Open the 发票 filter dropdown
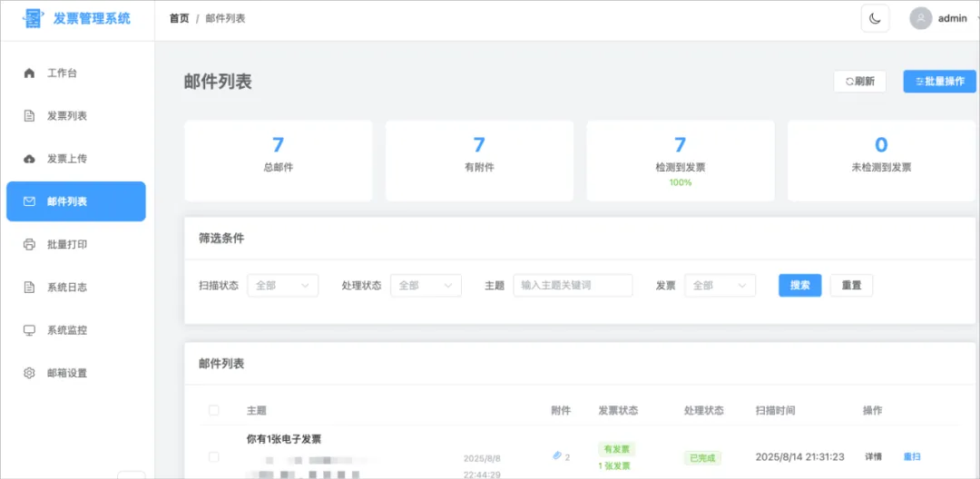Image resolution: width=980 pixels, height=479 pixels. click(720, 286)
